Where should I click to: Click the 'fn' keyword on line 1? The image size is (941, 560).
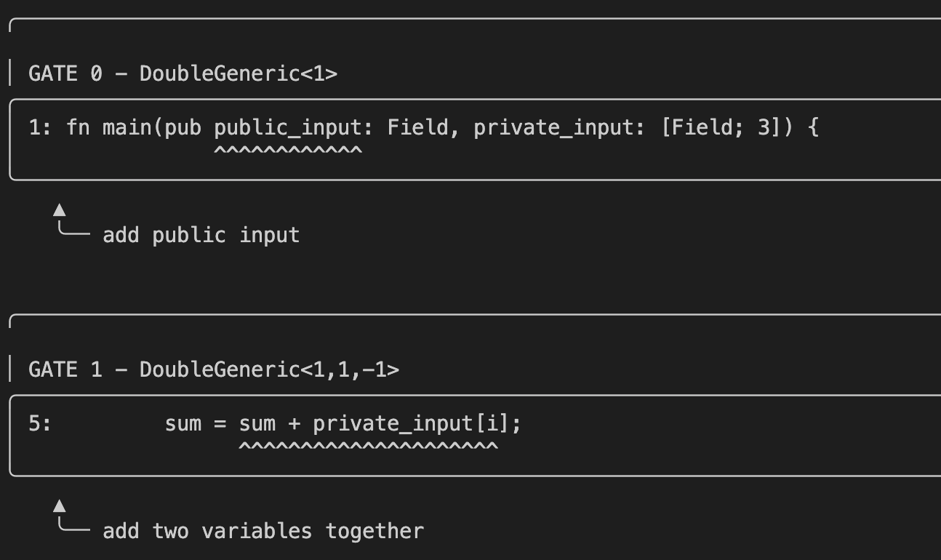(x=78, y=128)
